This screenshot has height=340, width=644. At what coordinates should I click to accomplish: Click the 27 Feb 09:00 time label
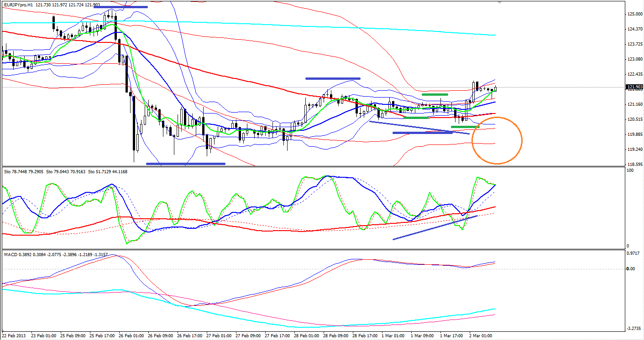pos(248,336)
